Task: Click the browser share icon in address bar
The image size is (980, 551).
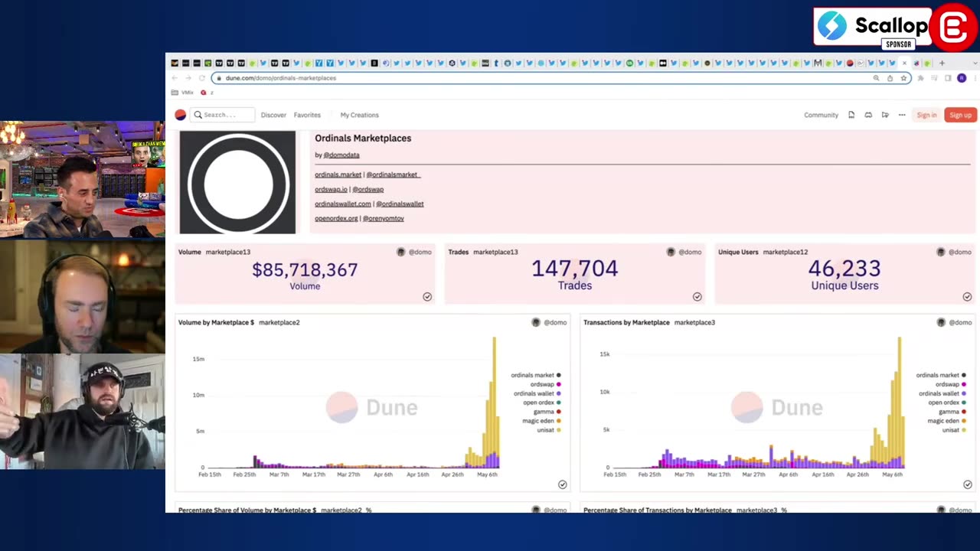Action: (x=890, y=78)
